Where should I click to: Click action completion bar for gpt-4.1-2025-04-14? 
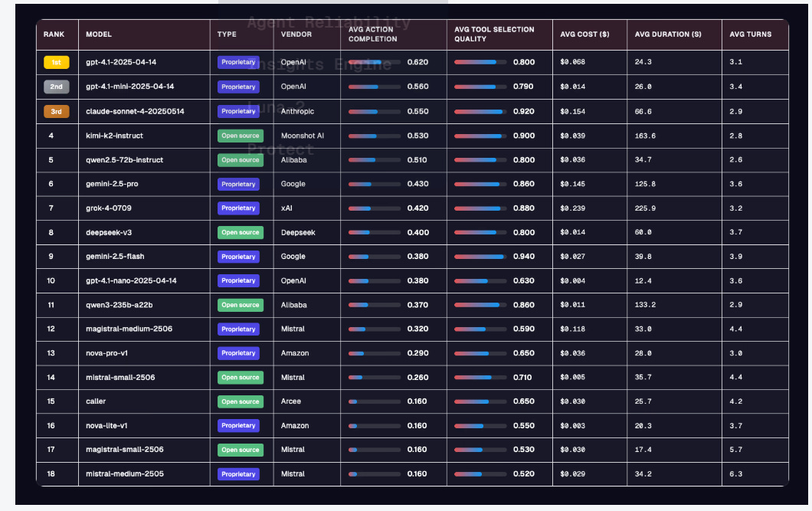[375, 62]
